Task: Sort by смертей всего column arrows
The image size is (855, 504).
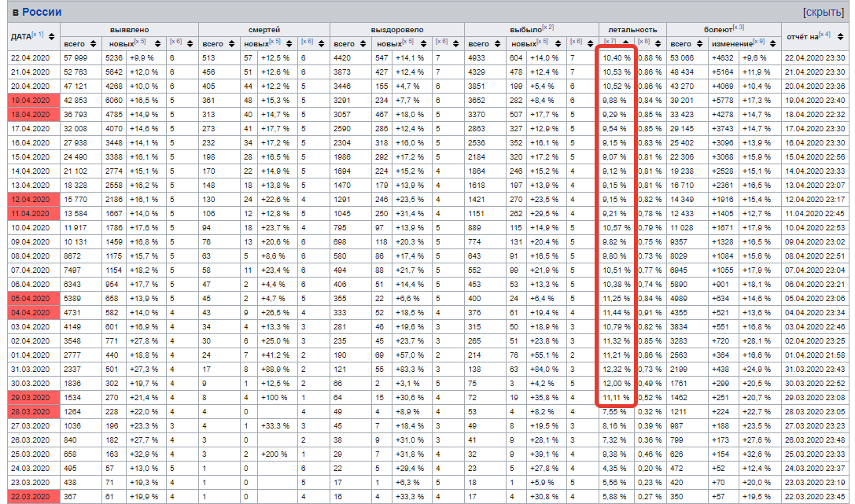Action: (232, 43)
